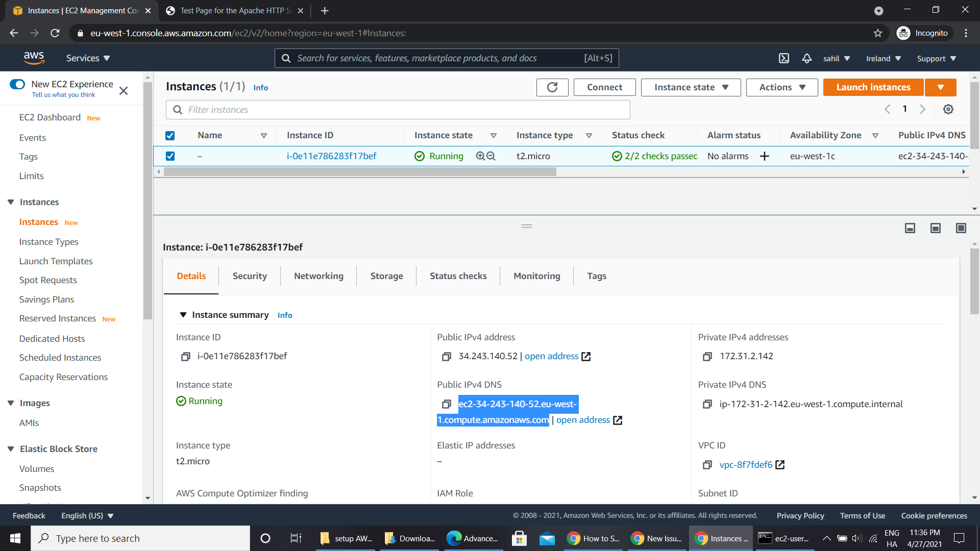Deselect instance i-0e11e786283f17bef row checkbox
Viewport: 980px width, 551px height.
(170, 156)
